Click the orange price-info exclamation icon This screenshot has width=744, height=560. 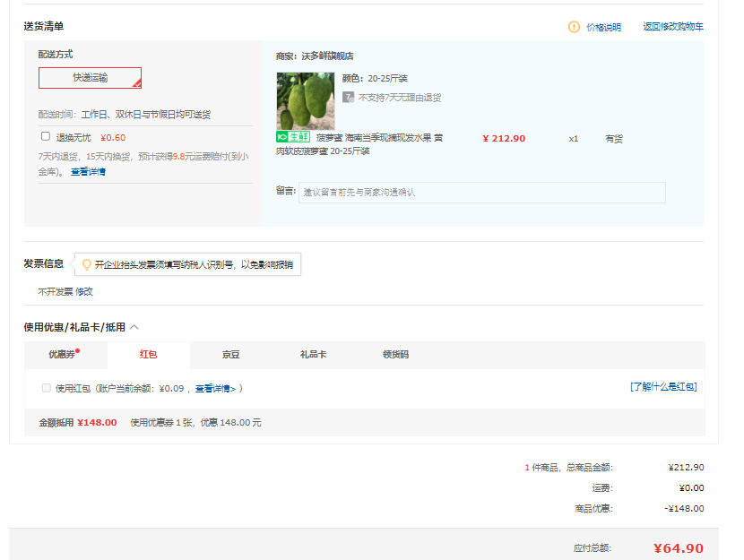pos(574,27)
